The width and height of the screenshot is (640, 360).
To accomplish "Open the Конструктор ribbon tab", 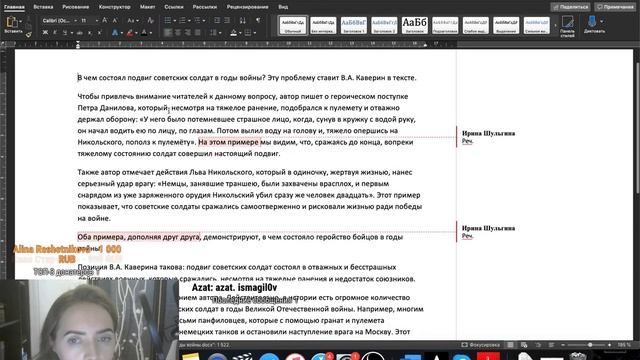I will pos(114,7).
